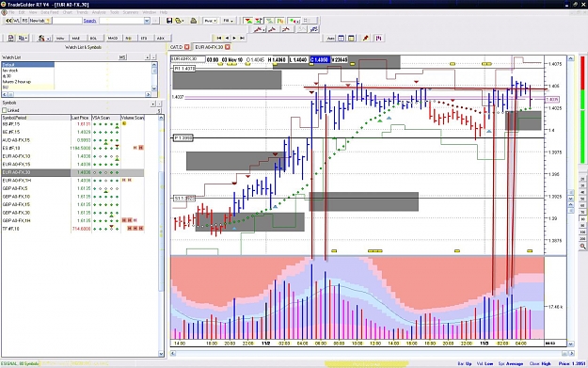
Task: Click the chart vertical scrollbar up arrow
Action: tap(571, 58)
